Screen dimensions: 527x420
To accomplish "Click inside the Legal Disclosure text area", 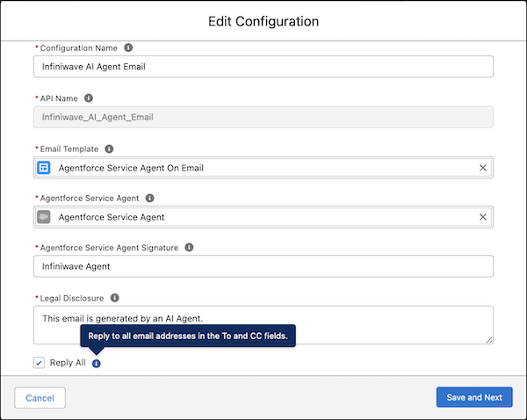I will pyautogui.click(x=263, y=325).
